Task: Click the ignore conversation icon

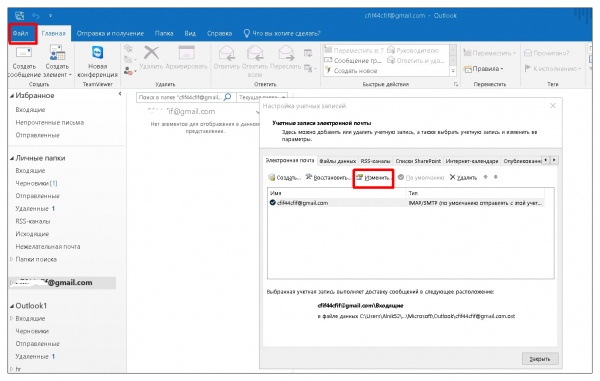Action: [x=129, y=49]
